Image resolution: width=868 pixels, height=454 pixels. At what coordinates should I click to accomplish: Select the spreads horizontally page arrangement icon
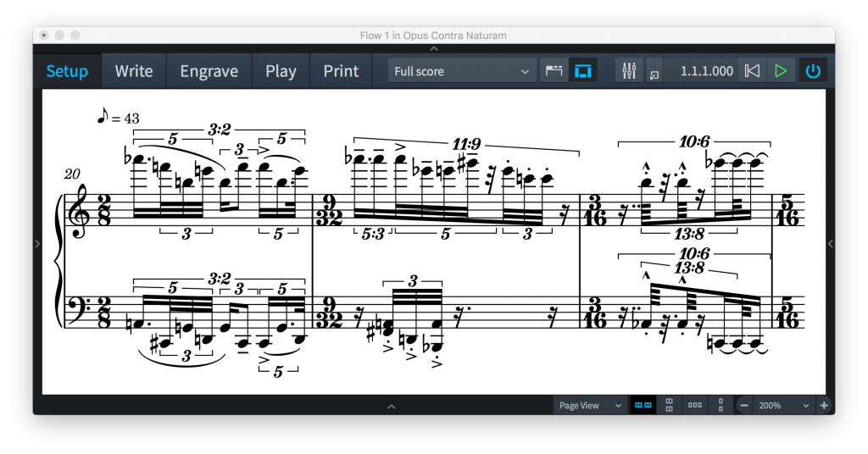click(x=644, y=406)
